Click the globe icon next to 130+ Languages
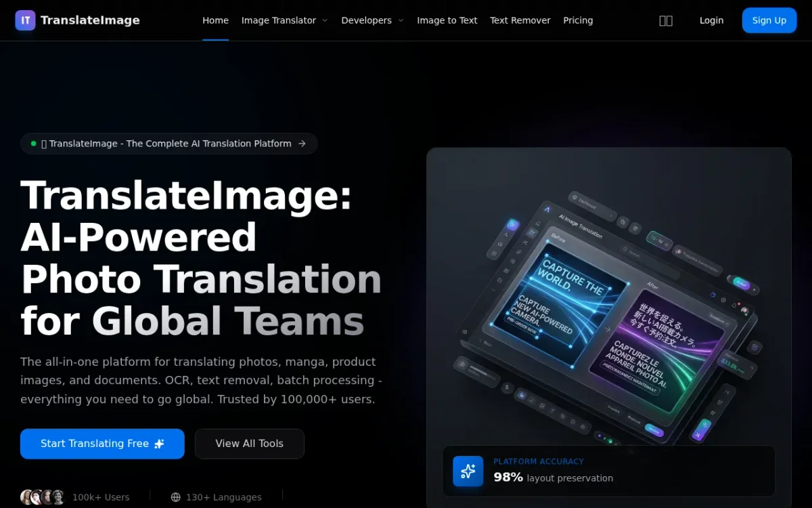The height and width of the screenshot is (508, 812). (x=176, y=497)
